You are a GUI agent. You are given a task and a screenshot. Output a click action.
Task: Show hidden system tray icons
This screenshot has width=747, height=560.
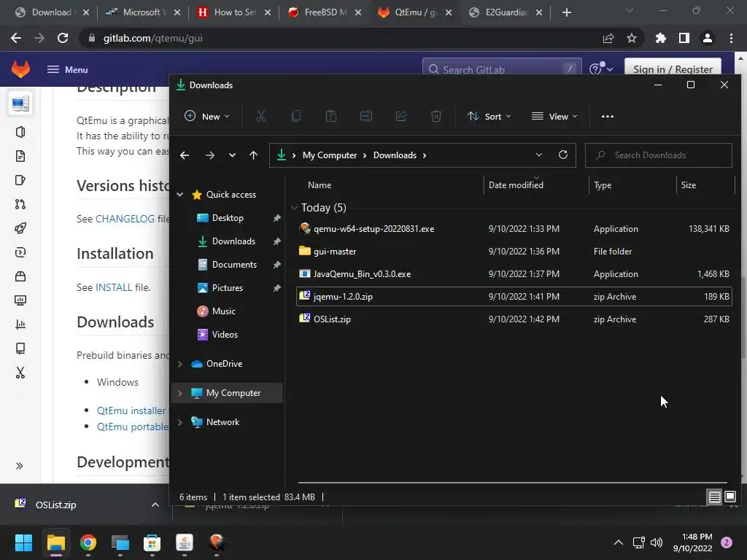[619, 542]
